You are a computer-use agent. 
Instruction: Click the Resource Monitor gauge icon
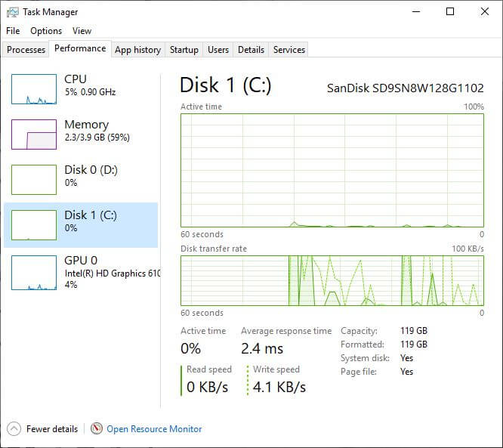pos(97,428)
